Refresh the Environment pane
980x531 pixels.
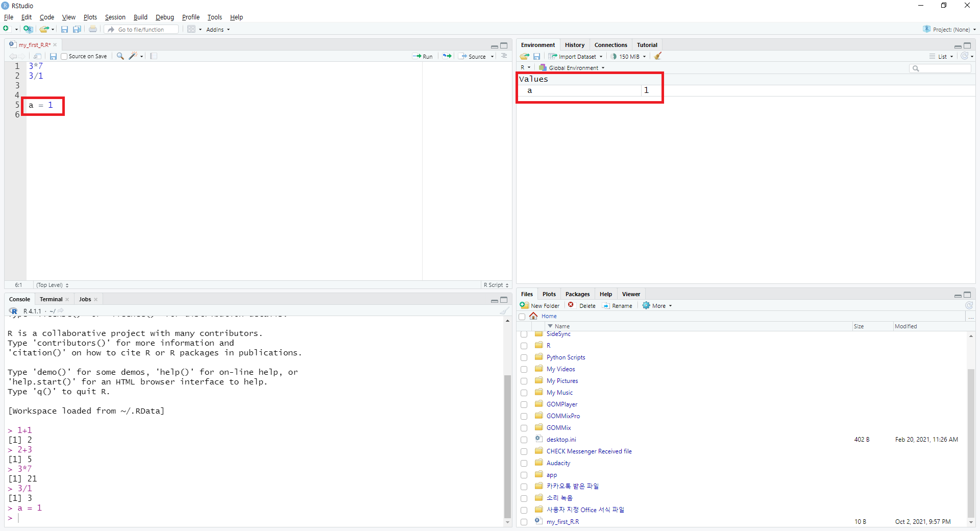click(964, 56)
